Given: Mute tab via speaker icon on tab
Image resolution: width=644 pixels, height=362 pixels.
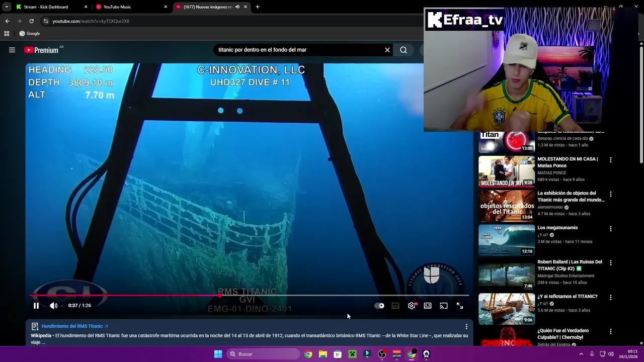Looking at the screenshot, I should pyautogui.click(x=237, y=7).
